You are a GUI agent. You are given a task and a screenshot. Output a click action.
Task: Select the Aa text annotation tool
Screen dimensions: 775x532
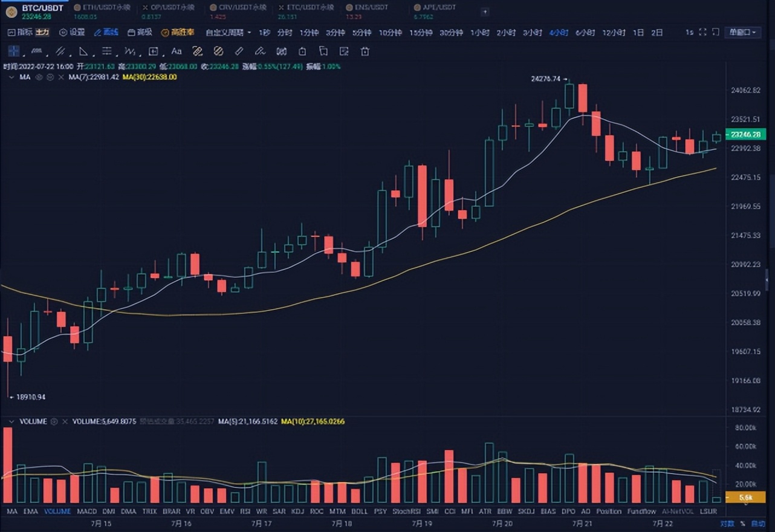tap(177, 51)
